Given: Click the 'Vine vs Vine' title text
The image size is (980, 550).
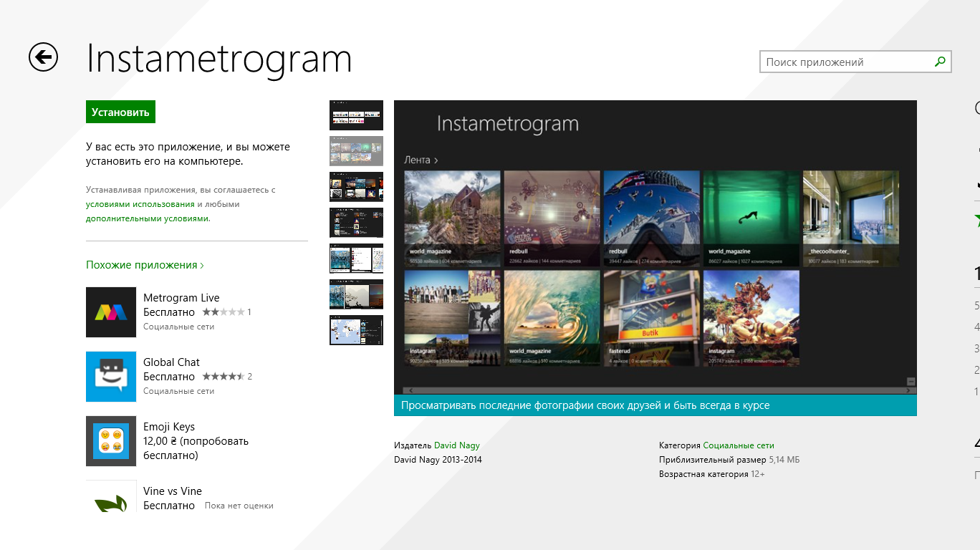Looking at the screenshot, I should [x=173, y=491].
